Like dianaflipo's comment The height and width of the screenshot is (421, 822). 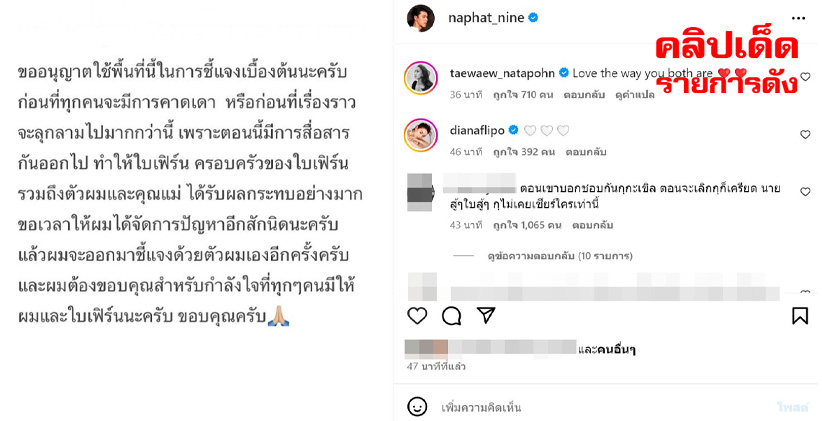pos(805,135)
